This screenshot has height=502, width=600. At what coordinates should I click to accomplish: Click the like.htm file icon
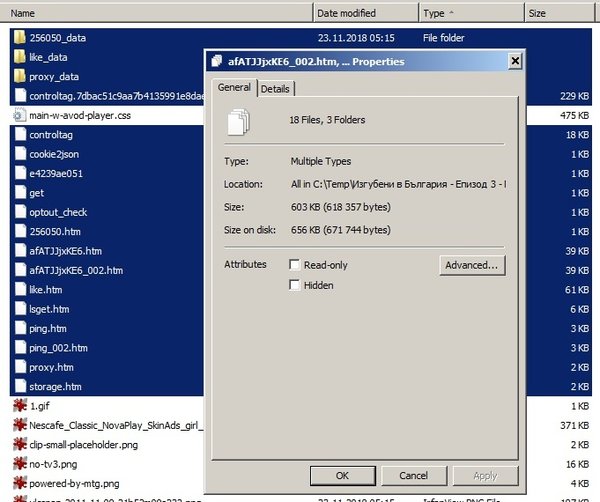click(20, 290)
